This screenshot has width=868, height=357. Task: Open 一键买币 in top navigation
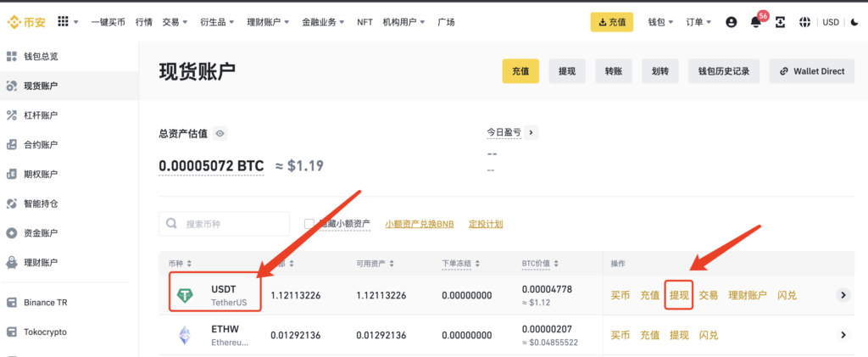pos(108,22)
